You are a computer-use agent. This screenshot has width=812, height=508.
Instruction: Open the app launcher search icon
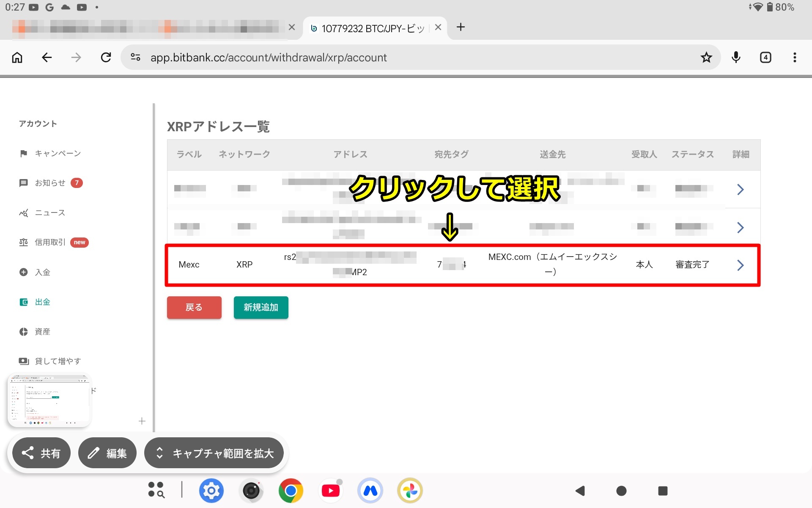[x=156, y=490]
